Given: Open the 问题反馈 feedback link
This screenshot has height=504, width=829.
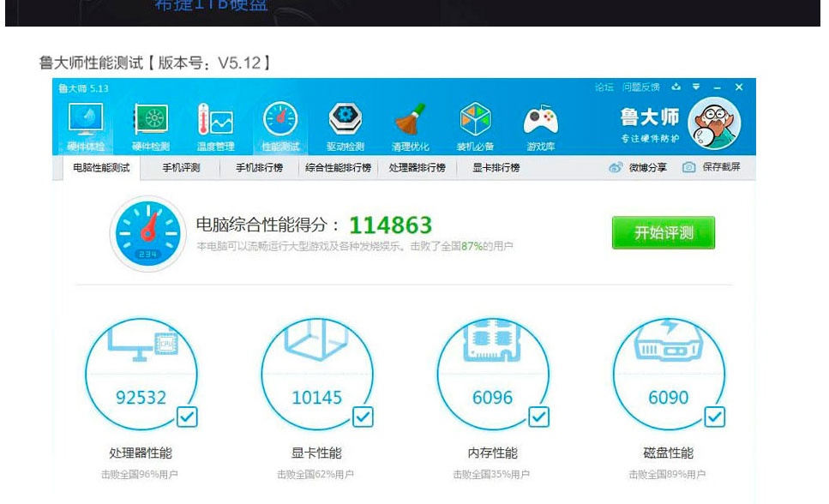Looking at the screenshot, I should tap(640, 87).
